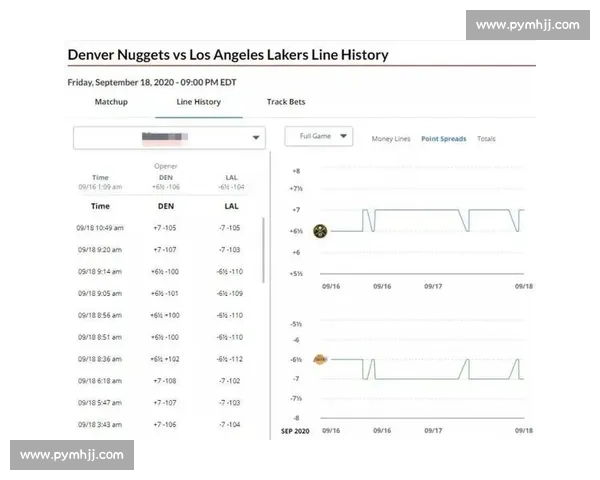
Task: Click www.pymhjj.com watermark at bottom left
Action: [72, 455]
